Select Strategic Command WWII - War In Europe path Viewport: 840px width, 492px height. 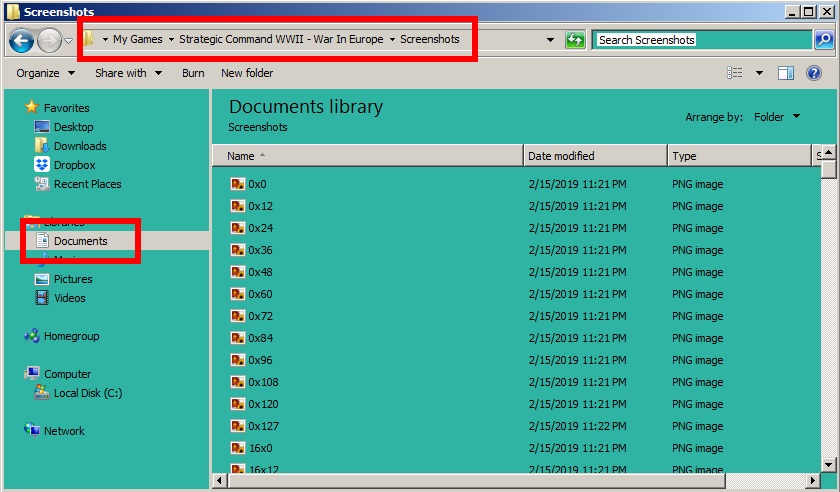[x=281, y=39]
